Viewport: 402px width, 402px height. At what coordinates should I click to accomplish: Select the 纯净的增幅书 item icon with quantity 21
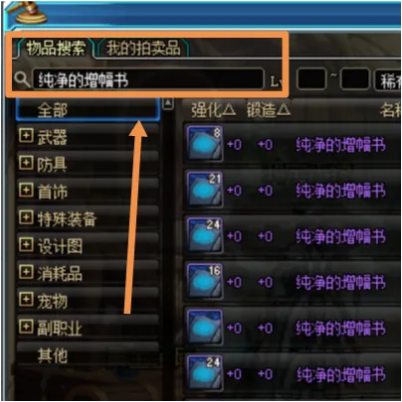tap(205, 189)
